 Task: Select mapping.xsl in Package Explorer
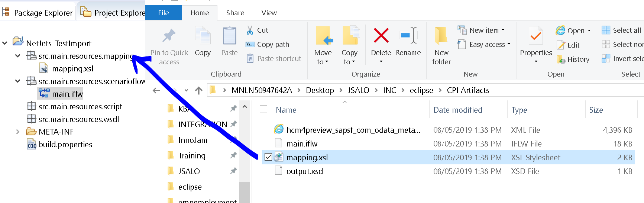click(x=66, y=68)
